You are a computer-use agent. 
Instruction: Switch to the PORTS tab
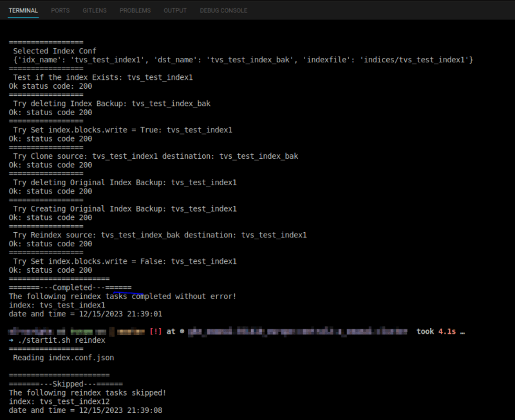pyautogui.click(x=60, y=10)
